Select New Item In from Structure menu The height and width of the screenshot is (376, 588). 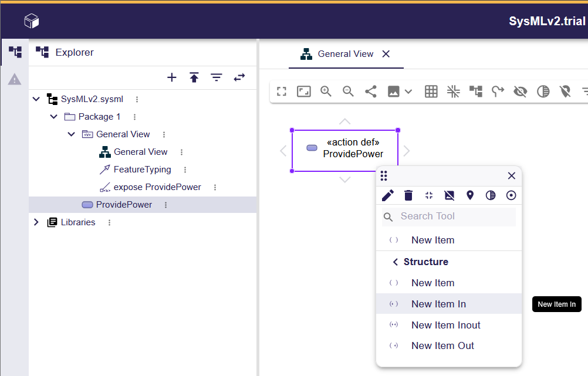pyautogui.click(x=438, y=304)
